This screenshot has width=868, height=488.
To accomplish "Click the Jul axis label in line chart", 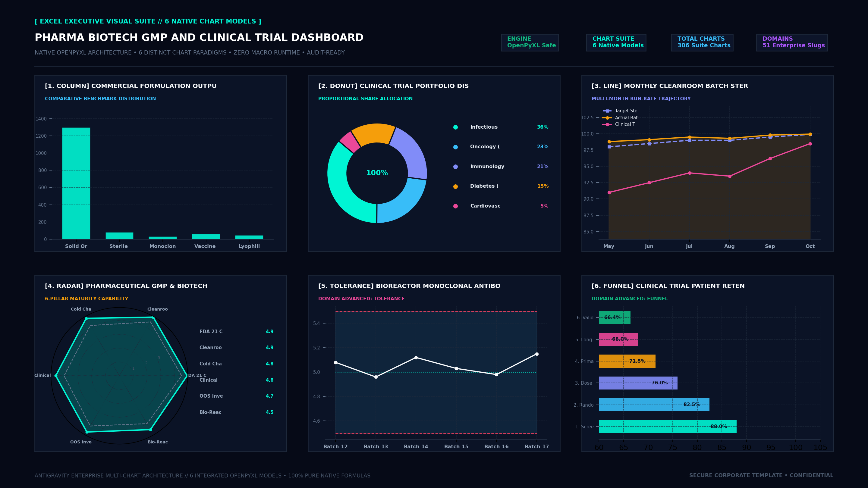I will (x=689, y=246).
